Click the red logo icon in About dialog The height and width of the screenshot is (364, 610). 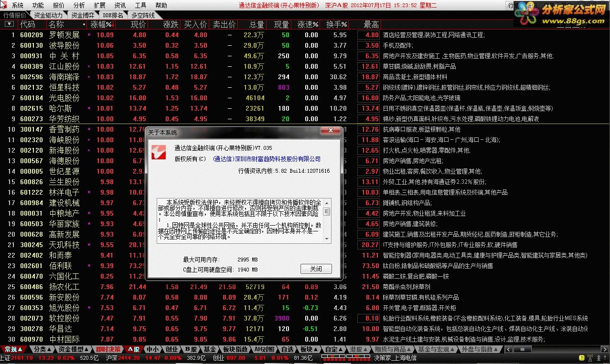[x=158, y=153]
